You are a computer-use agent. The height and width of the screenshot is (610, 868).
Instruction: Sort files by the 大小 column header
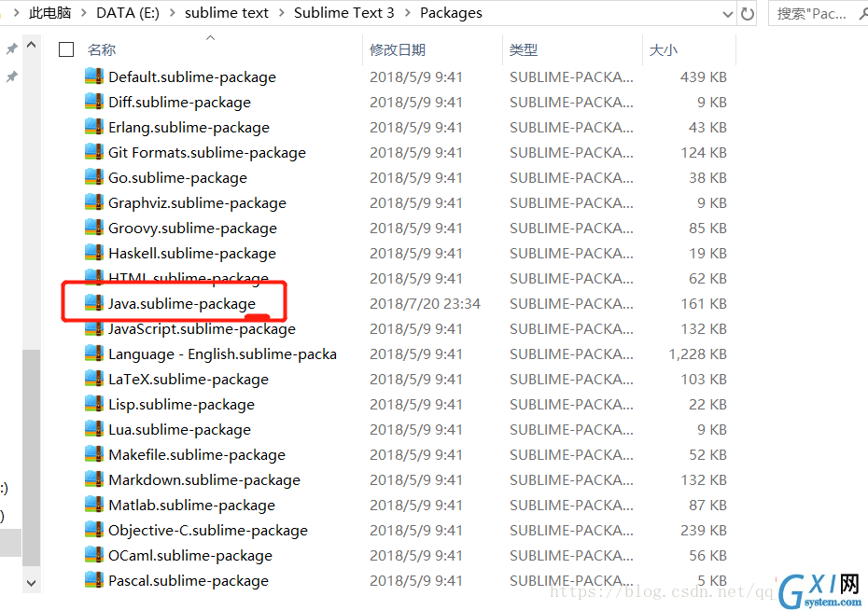pos(664,49)
